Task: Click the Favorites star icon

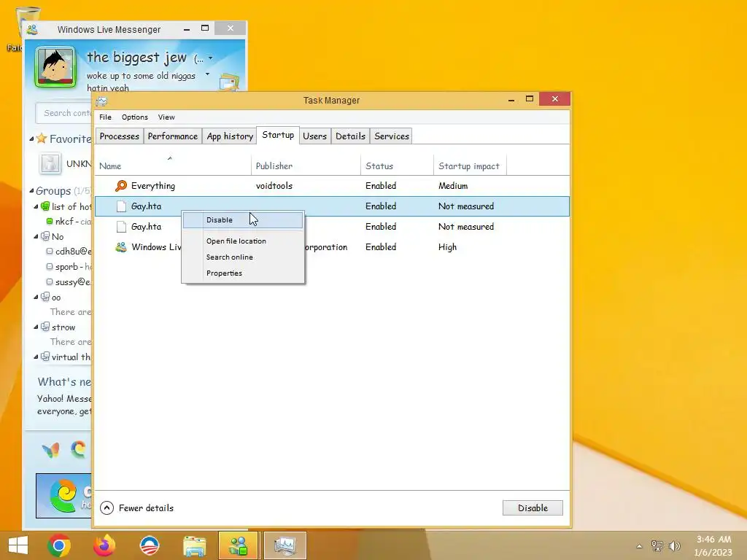Action: pyautogui.click(x=42, y=139)
